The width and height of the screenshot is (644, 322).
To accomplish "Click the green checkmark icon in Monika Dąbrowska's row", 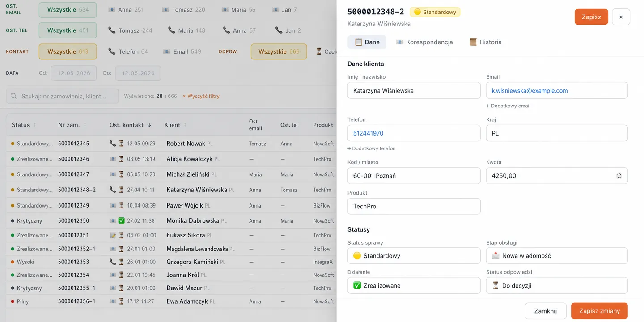I will 121,220.
